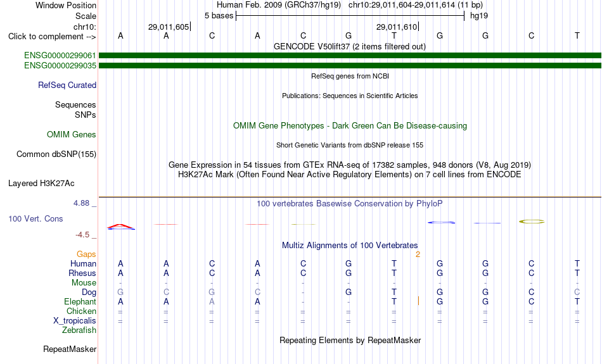Click 'Publications: Sequences in Scientific Articles' title

(x=350, y=96)
